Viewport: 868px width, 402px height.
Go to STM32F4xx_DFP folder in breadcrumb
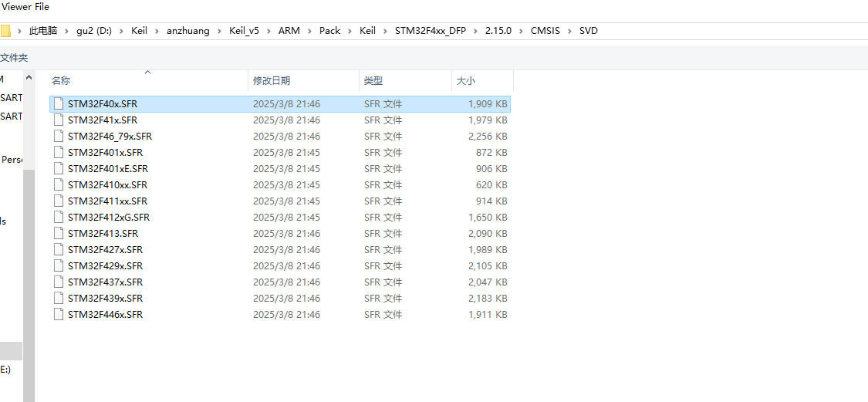coord(431,31)
